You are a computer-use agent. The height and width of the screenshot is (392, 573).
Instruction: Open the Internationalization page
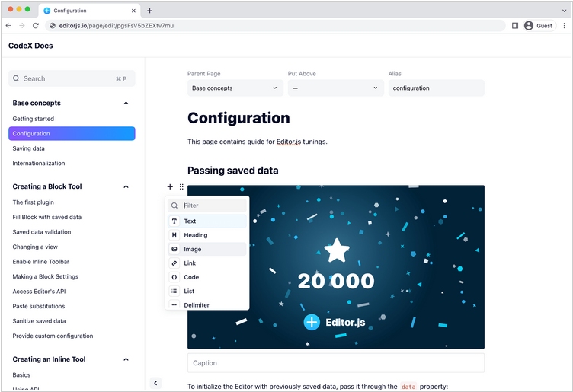(x=39, y=163)
